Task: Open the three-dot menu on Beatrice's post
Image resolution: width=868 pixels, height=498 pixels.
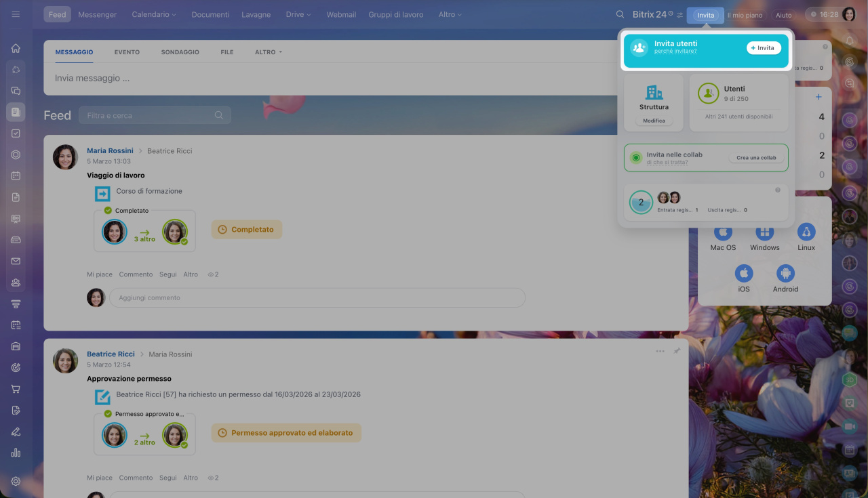Action: click(660, 351)
